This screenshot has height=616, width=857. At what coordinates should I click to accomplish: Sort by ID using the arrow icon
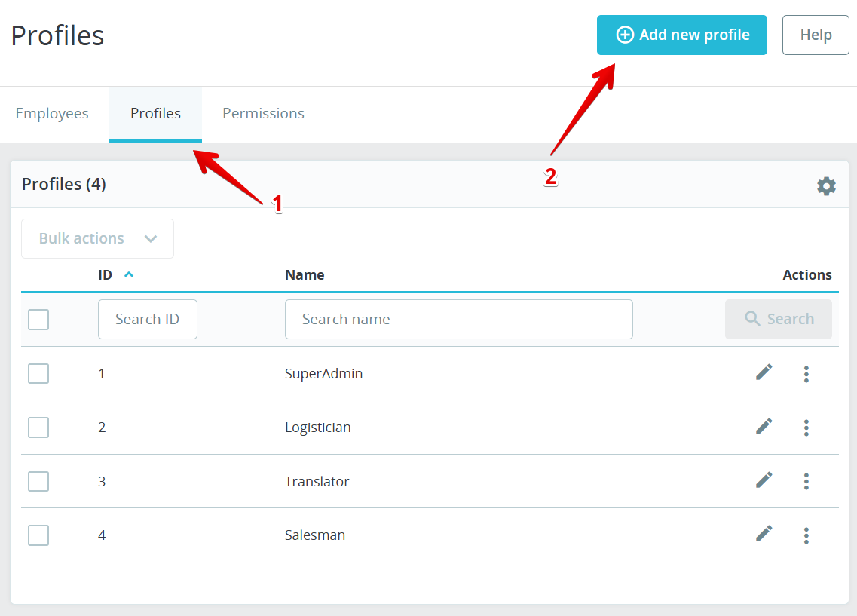(x=129, y=275)
